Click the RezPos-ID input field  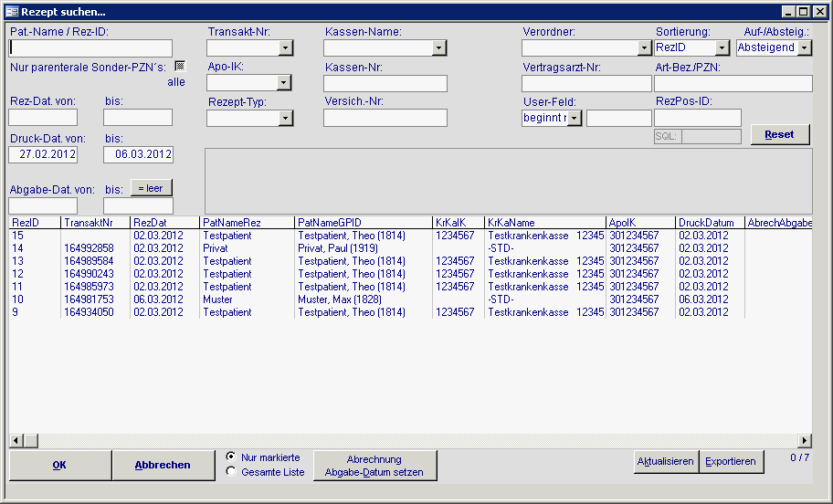pos(698,118)
